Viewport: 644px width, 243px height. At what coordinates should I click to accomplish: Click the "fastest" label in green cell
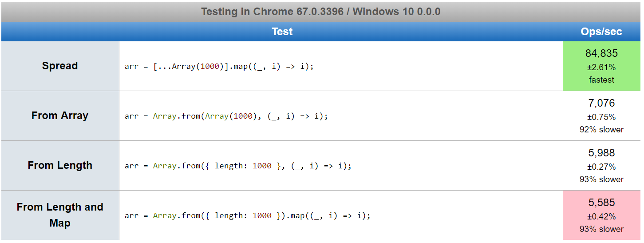click(x=601, y=80)
